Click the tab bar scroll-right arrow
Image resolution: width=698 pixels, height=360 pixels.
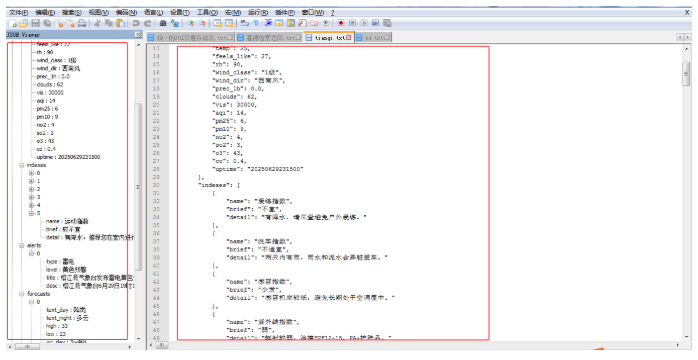click(687, 37)
